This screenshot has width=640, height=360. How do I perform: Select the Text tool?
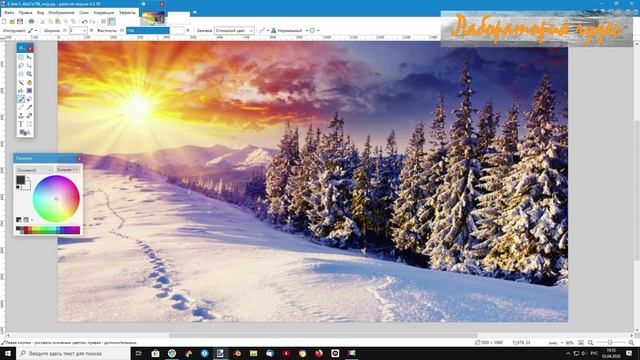(21, 124)
